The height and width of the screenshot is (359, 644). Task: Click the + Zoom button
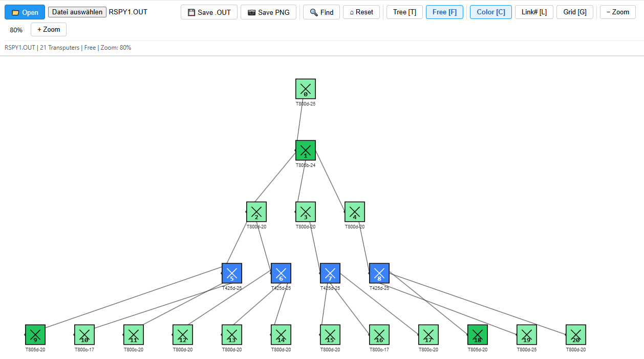point(49,30)
